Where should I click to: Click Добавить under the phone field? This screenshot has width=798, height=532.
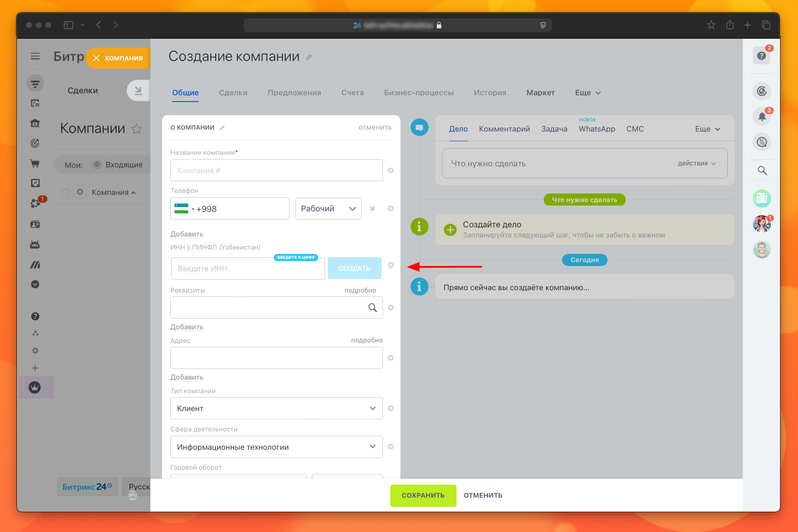(187, 234)
